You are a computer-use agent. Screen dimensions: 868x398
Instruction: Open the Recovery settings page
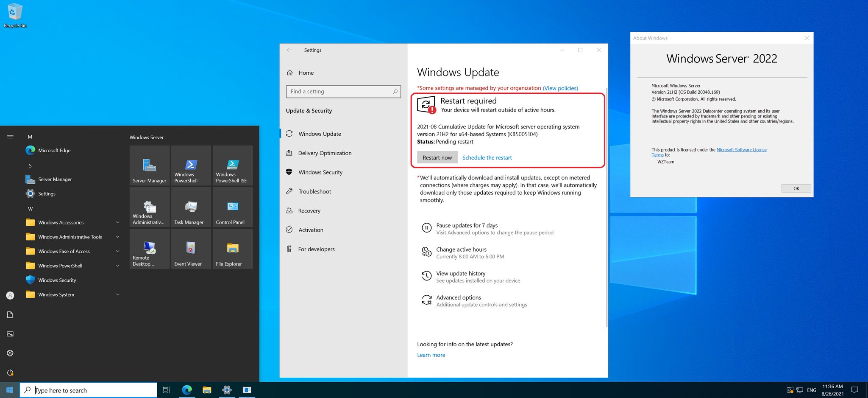coord(309,210)
